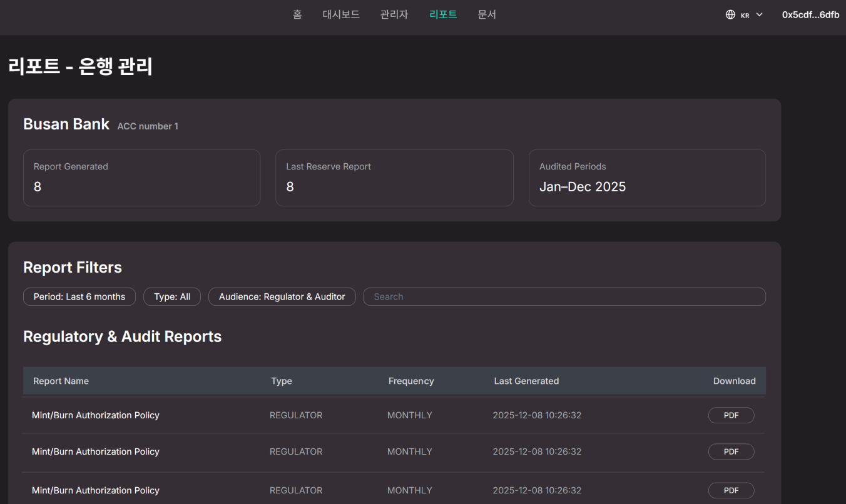
Task: Click the report Search field
Action: [x=564, y=296]
